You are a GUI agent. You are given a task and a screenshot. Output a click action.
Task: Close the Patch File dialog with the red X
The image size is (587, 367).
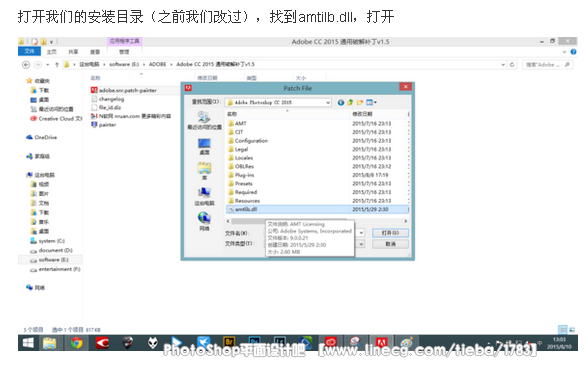(405, 87)
